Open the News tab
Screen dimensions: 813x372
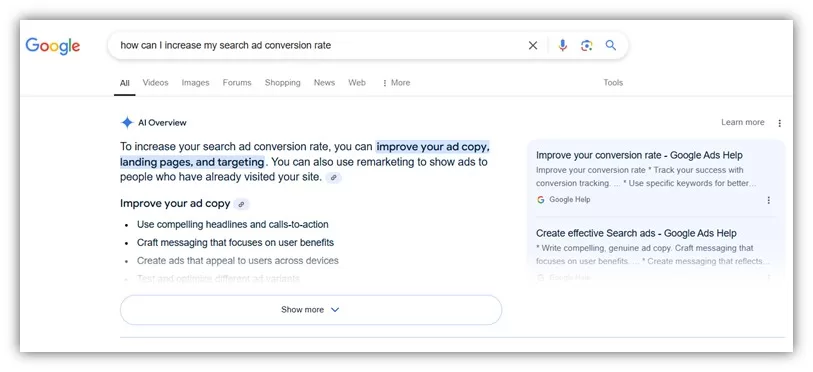[x=324, y=82]
